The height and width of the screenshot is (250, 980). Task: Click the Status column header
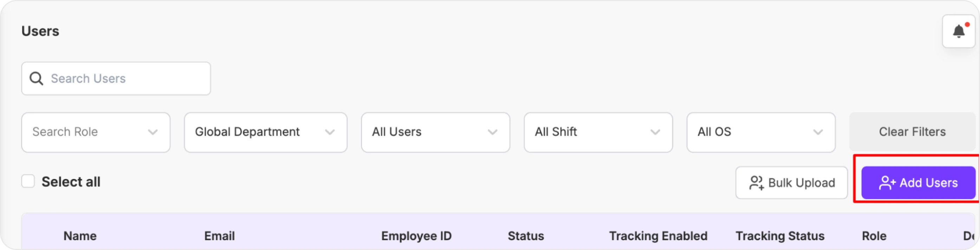coord(526,236)
